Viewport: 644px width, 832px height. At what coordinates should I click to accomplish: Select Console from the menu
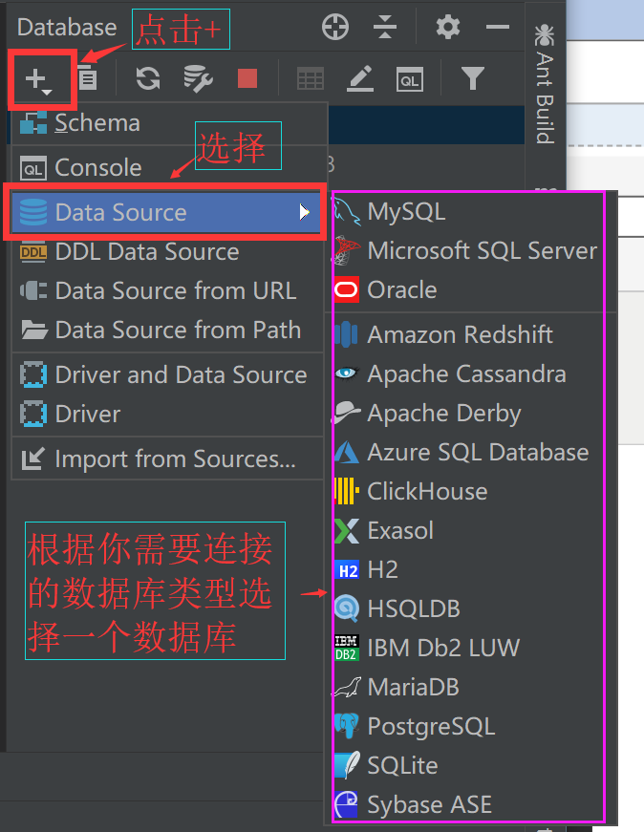click(96, 167)
